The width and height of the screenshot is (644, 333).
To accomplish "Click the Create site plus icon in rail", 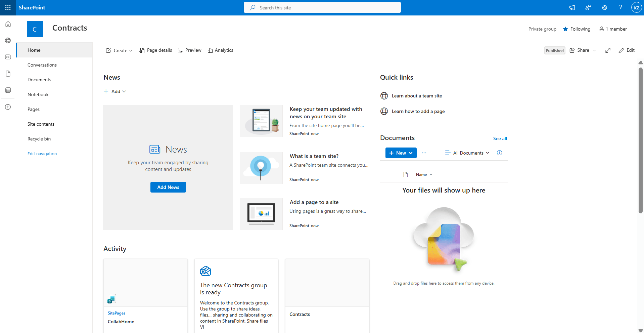I will pos(8,107).
